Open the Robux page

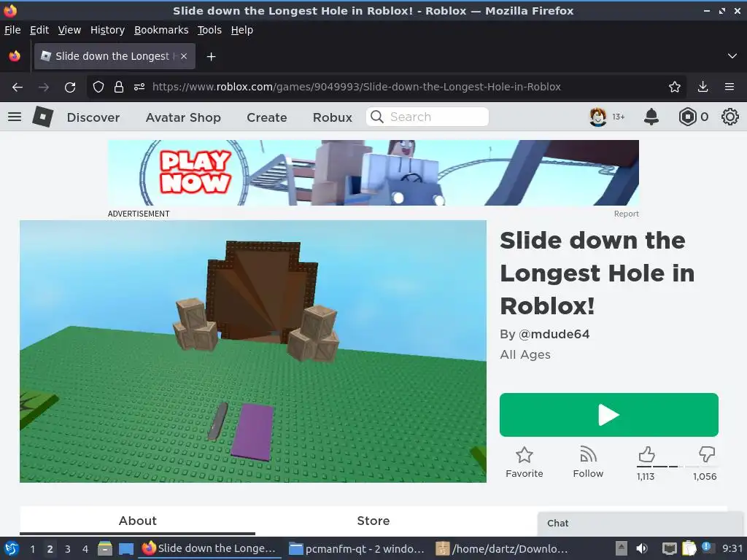pos(333,117)
